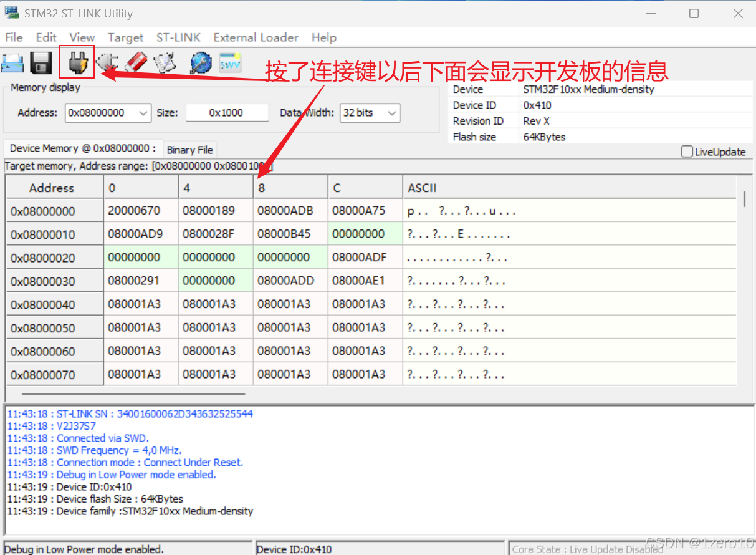Click log line Connect Under Reset

125,462
